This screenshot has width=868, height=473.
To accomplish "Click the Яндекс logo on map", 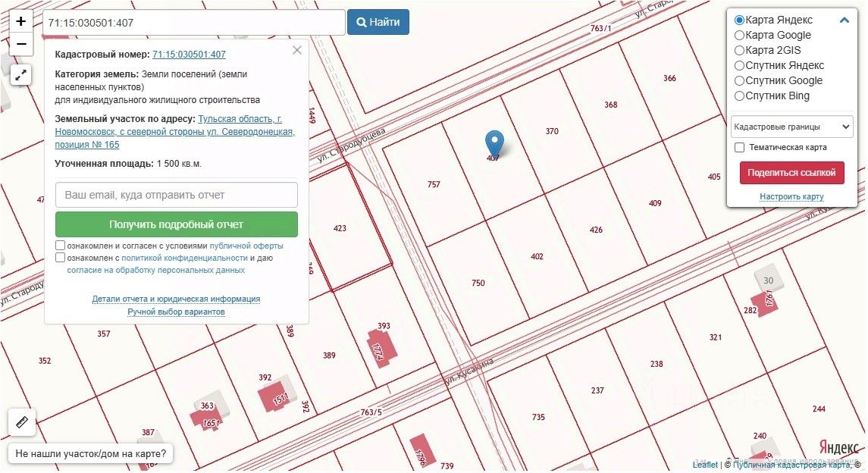I will coord(839,447).
